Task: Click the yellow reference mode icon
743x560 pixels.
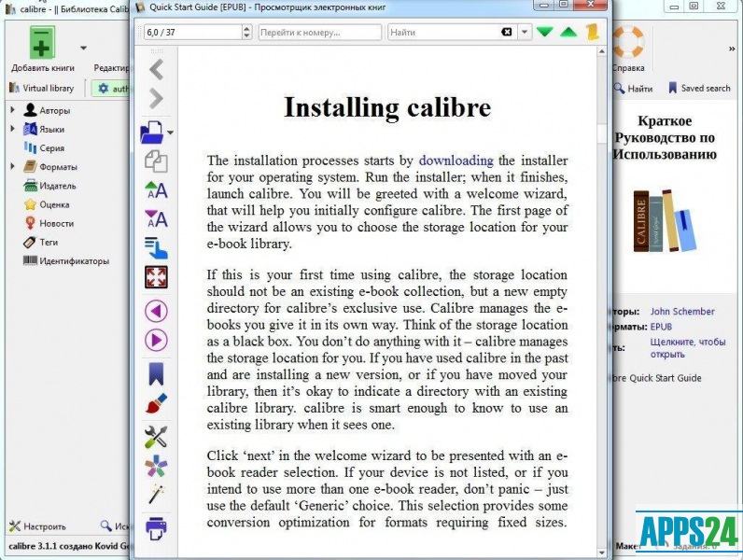Action: point(593,32)
